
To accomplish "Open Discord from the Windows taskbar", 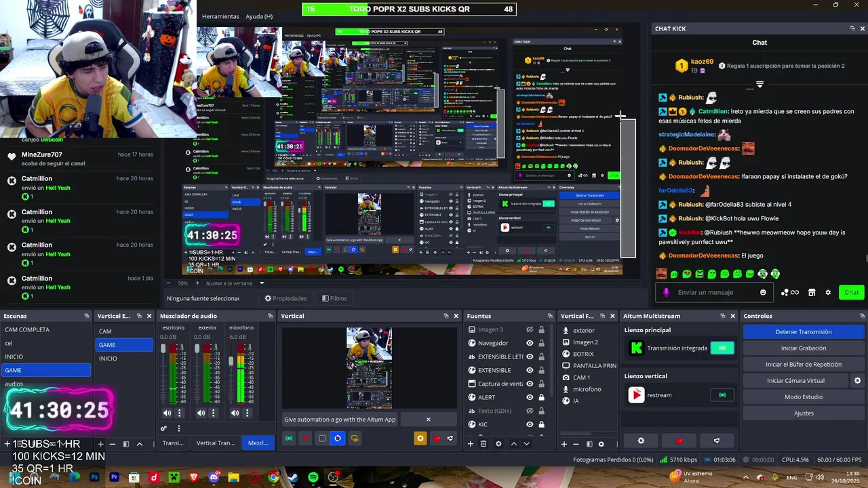I will tap(214, 477).
